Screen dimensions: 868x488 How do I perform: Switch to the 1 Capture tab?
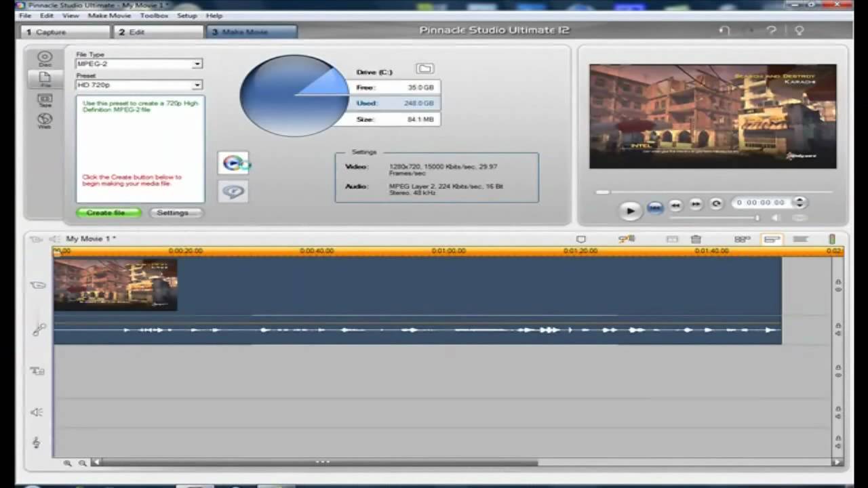(64, 32)
